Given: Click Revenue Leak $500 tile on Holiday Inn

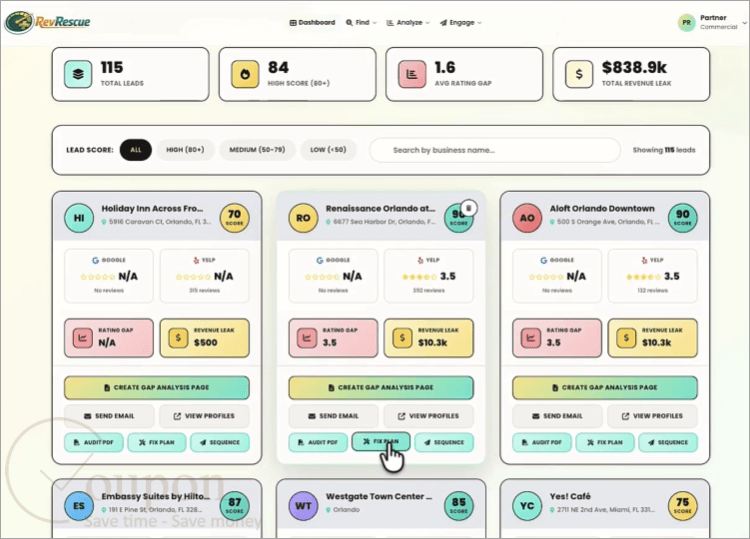Looking at the screenshot, I should (205, 338).
